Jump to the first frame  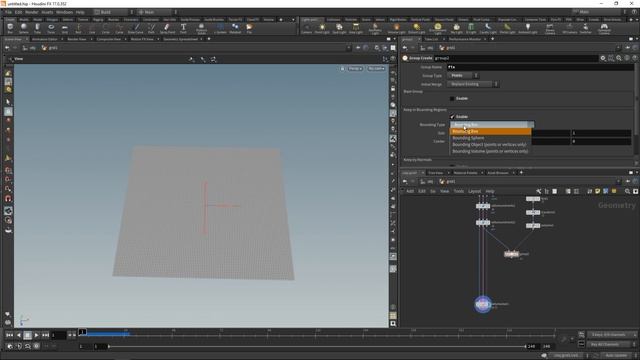point(9,335)
